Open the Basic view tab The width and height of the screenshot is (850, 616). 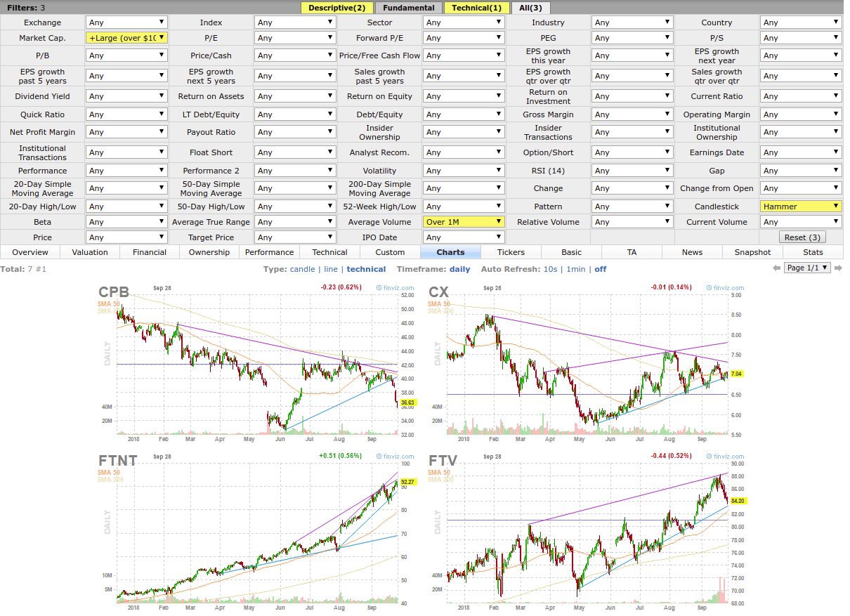pos(571,252)
